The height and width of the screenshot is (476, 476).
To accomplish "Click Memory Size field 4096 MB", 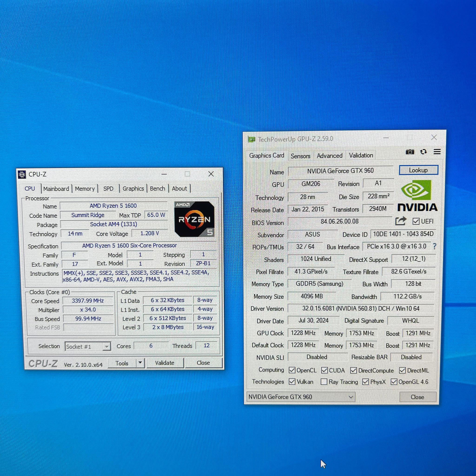I will coord(312,296).
